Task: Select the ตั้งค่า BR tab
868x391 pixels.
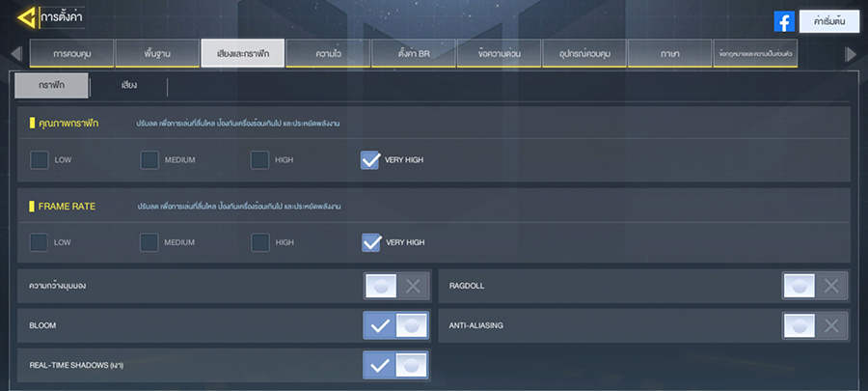Action: pos(414,53)
